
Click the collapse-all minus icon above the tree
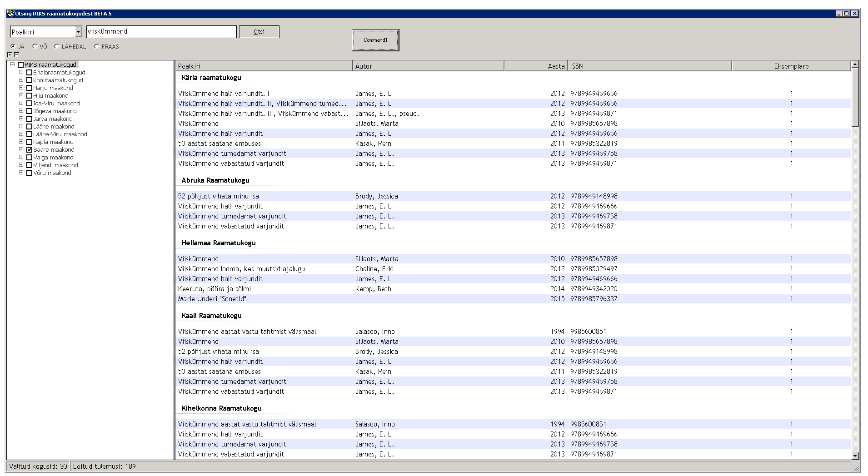(16, 55)
